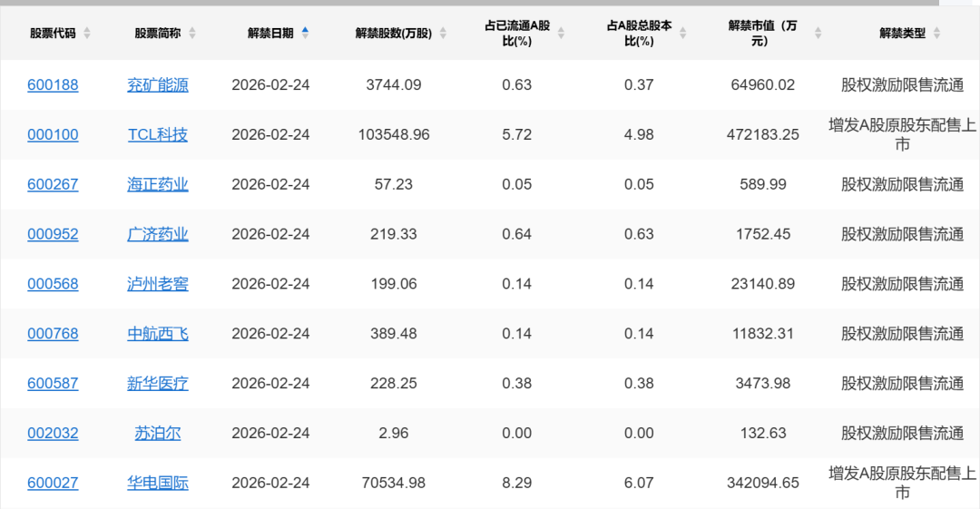Click stock code 600587 link

point(53,384)
